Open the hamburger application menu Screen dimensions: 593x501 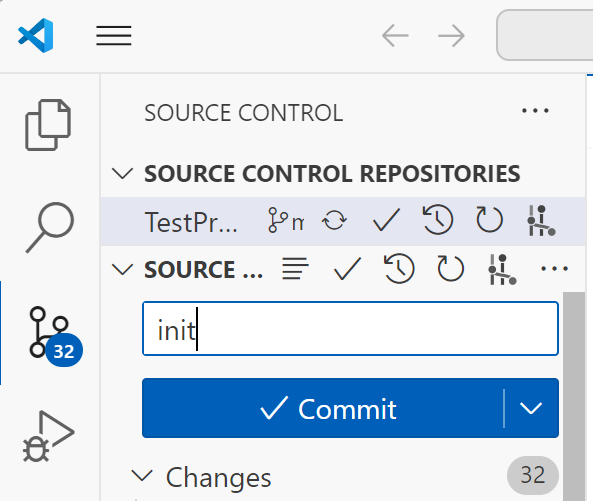pyautogui.click(x=113, y=36)
